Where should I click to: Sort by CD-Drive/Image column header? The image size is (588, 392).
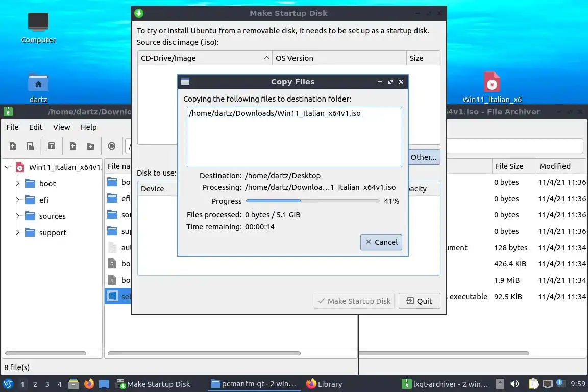click(x=205, y=58)
